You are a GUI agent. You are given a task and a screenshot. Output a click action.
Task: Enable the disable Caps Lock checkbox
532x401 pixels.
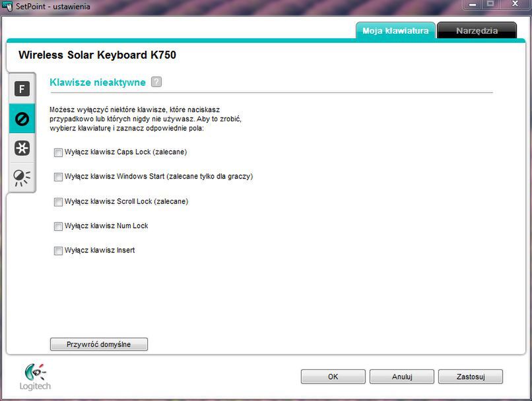[58, 152]
